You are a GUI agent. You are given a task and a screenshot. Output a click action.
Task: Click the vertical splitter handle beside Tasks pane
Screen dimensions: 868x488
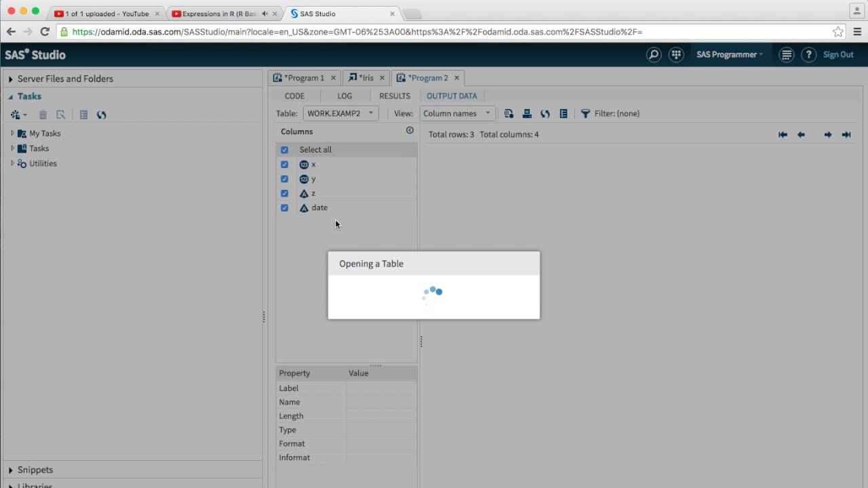click(x=264, y=317)
